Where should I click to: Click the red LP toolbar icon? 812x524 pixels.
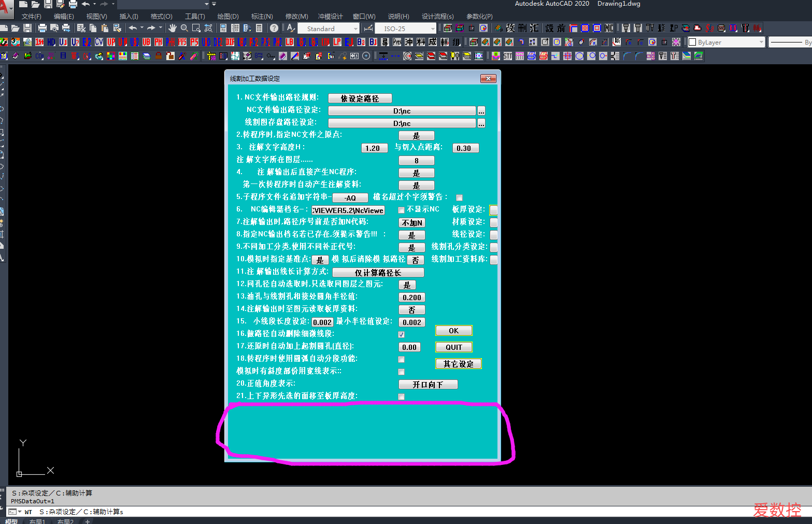click(337, 42)
